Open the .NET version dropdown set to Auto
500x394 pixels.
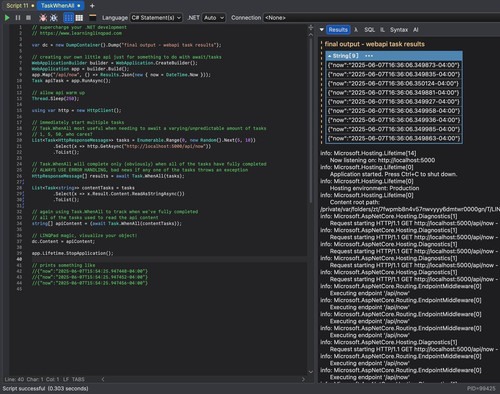tap(214, 18)
